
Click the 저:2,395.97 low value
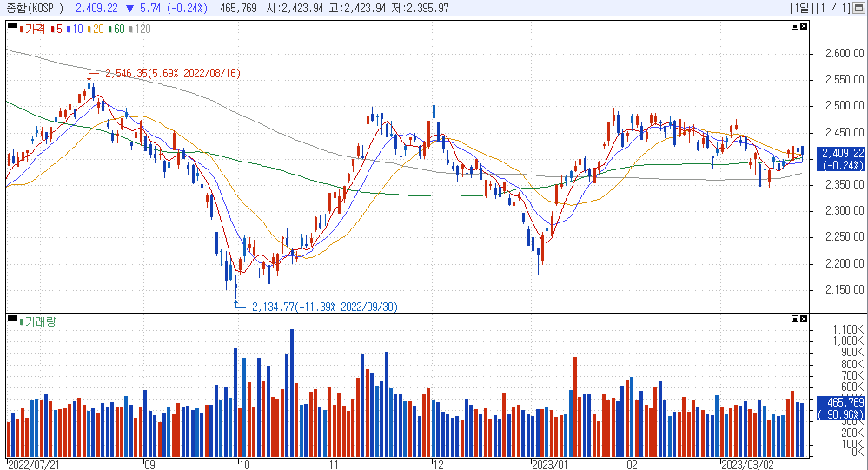click(x=421, y=9)
